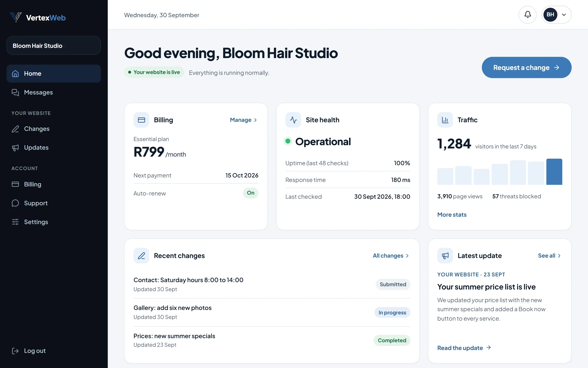Open Gallery: add six new photos row
Screen dimensions: 588x368
tap(272, 312)
